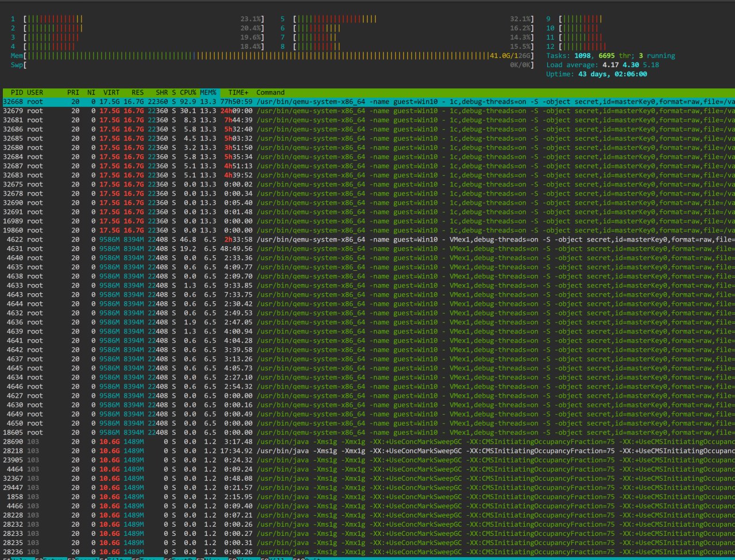
Task: Click the CPU 12 meter
Action: click(x=640, y=46)
